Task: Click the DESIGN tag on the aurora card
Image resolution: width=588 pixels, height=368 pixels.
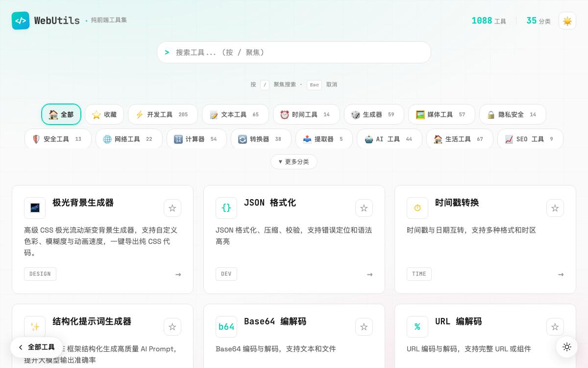Action: (x=40, y=274)
